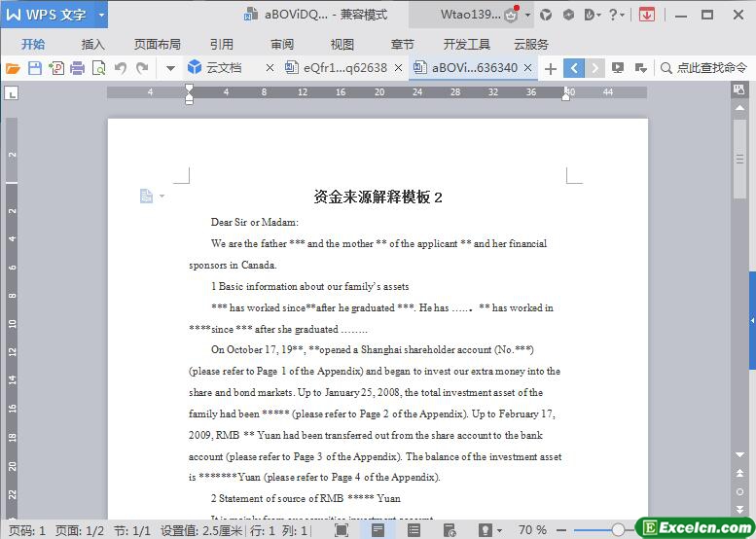
Task: Open the 云服务 tab
Action: [531, 45]
